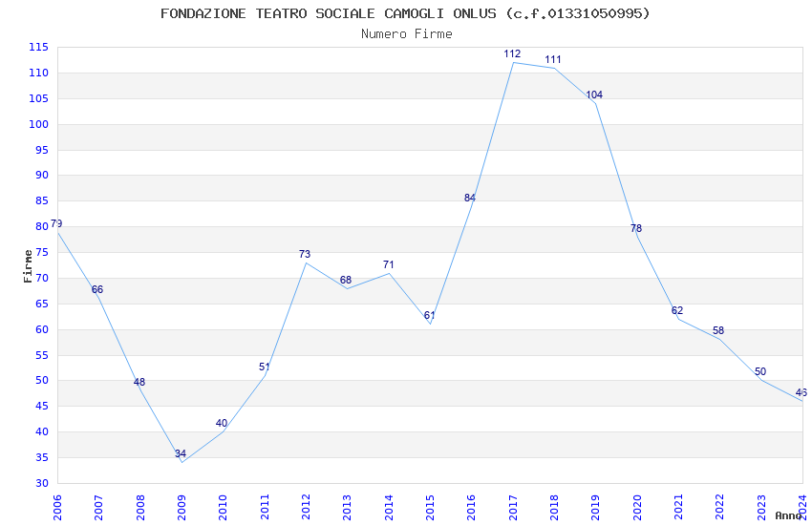The height and width of the screenshot is (525, 812).
Task: Click the x-axis year label 2012
Action: pos(306,507)
